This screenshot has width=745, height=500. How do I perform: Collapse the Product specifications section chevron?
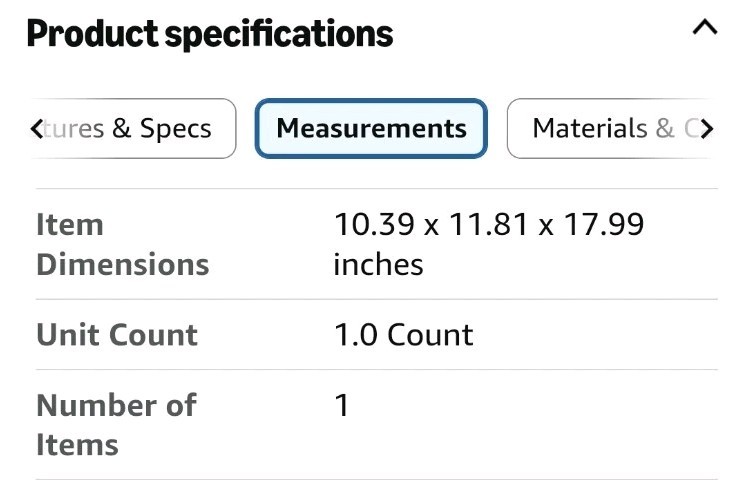[x=704, y=29]
